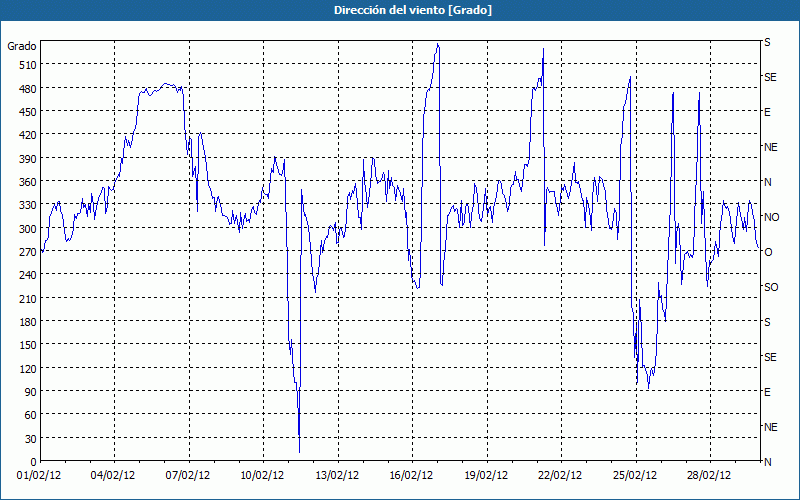Click the 60 y-axis tick label
800x500 pixels.
[30, 415]
